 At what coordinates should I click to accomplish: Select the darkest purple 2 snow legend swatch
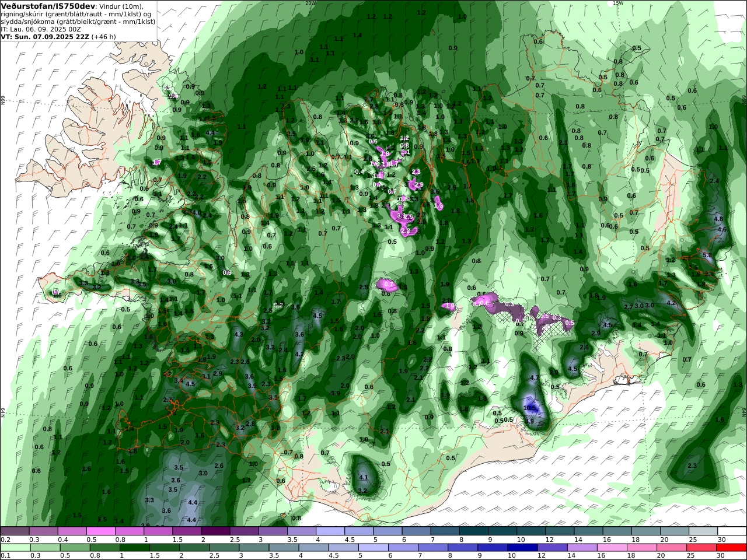point(215,531)
